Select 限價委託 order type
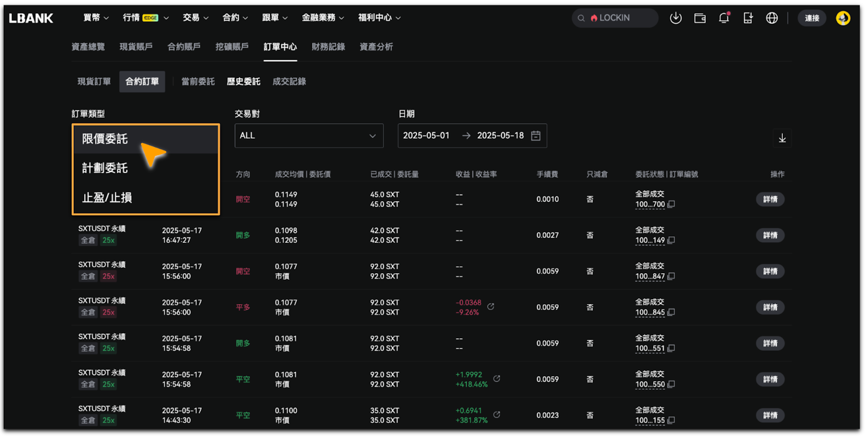 point(146,139)
